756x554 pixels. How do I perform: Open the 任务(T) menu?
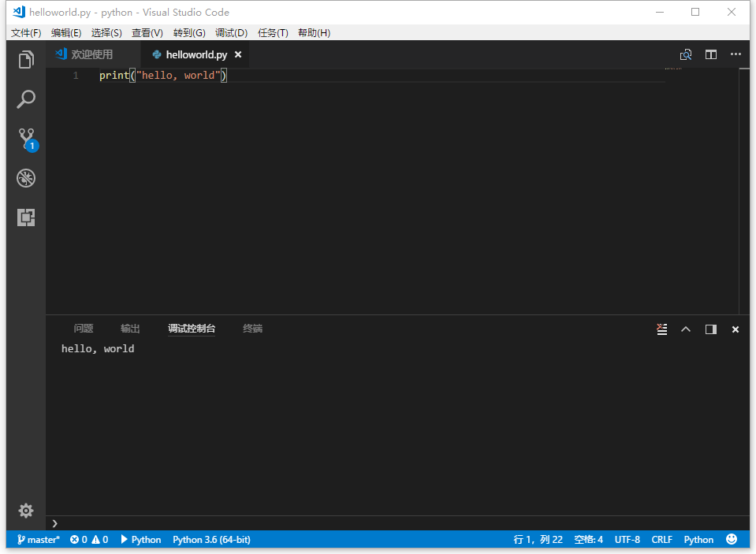point(273,33)
